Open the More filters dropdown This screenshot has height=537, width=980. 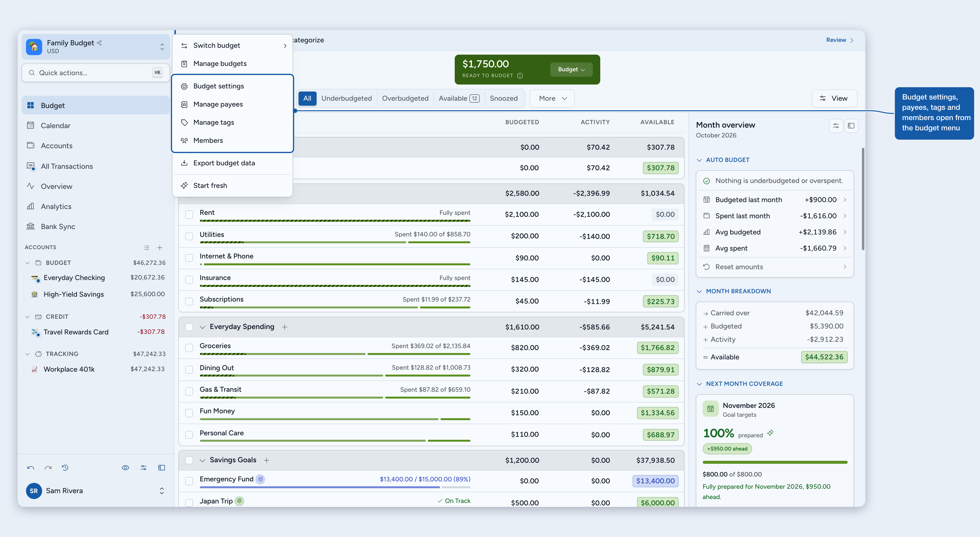coord(552,98)
